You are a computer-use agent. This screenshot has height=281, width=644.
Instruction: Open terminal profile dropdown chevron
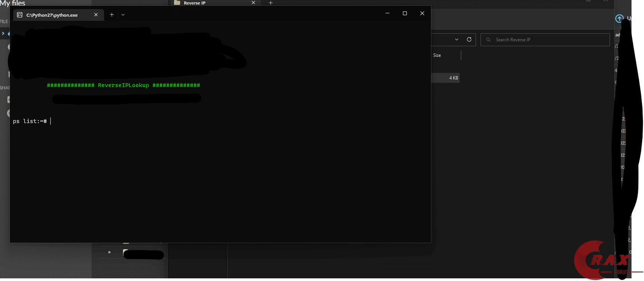[x=123, y=15]
